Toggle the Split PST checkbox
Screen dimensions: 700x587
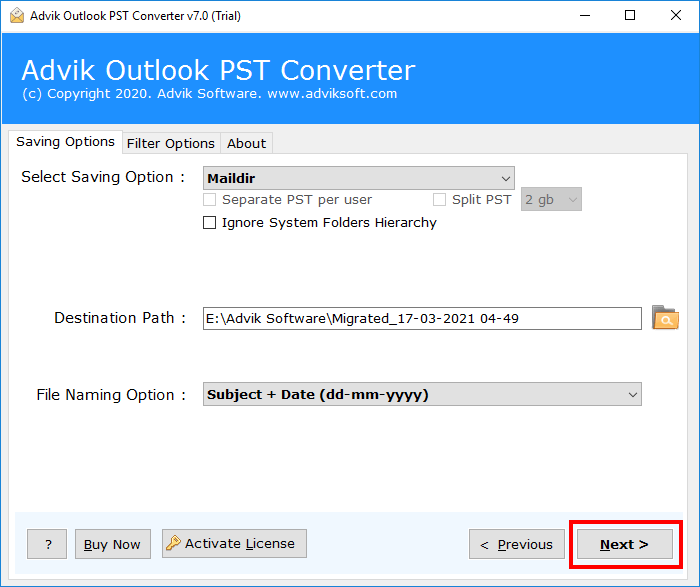click(x=439, y=200)
